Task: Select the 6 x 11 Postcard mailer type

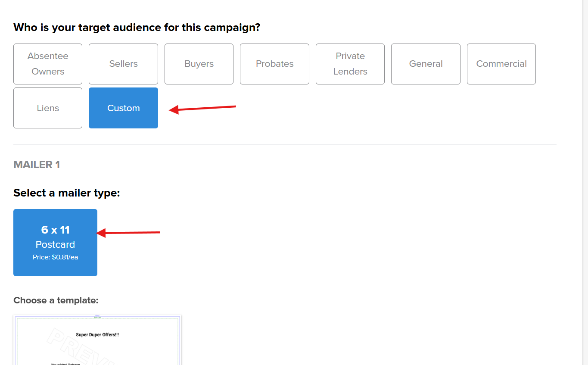Action: [x=55, y=242]
